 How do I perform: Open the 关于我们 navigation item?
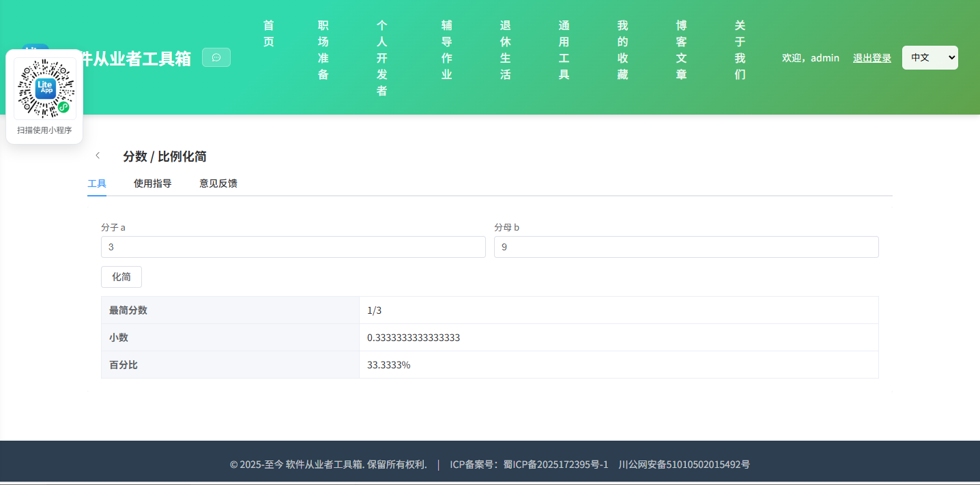(x=740, y=50)
